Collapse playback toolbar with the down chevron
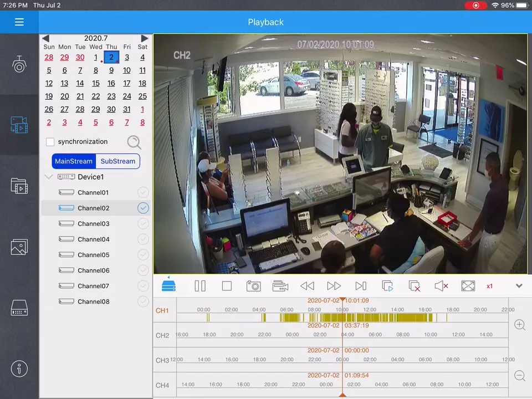Image resolution: width=532 pixels, height=399 pixels. pos(519,286)
